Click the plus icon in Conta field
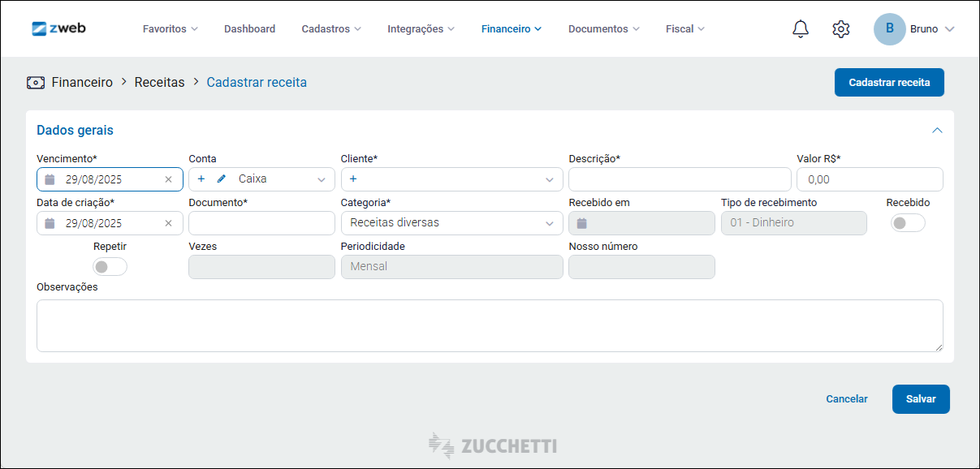Image resolution: width=980 pixels, height=469 pixels. pyautogui.click(x=201, y=179)
